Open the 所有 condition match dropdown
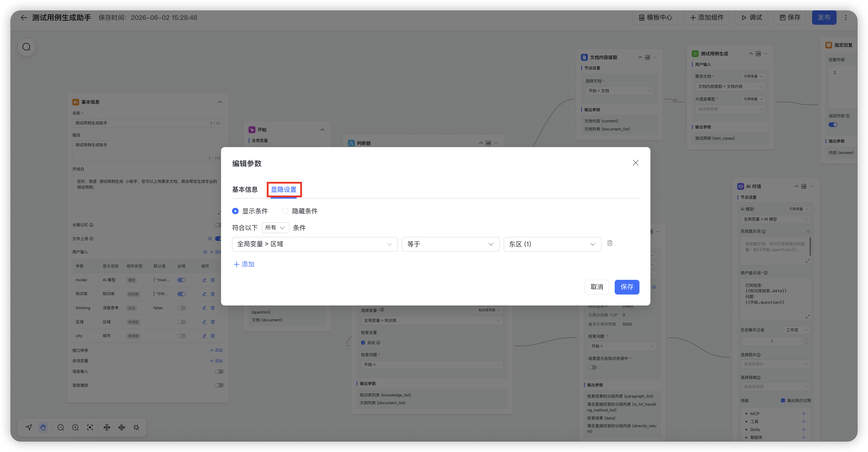868x452 pixels. [275, 228]
